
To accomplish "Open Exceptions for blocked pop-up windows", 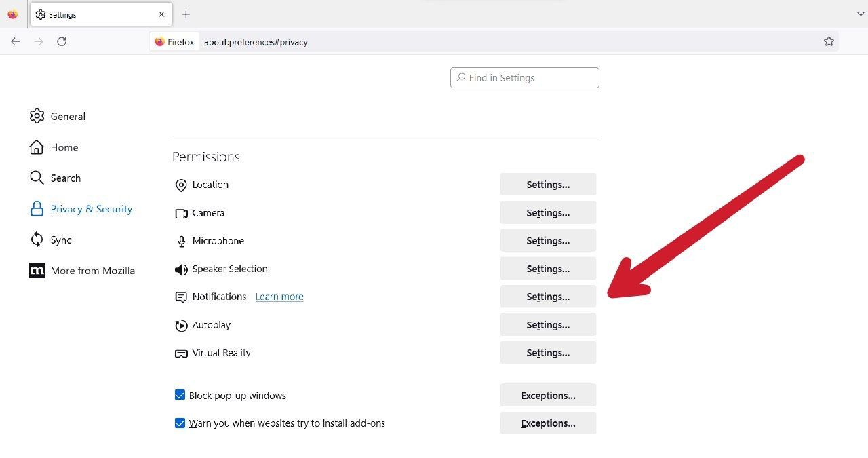I will pos(548,396).
